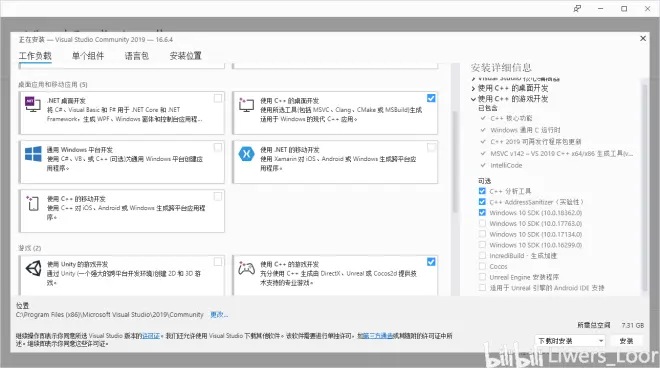Enable C++ mobile development workload
The height and width of the screenshot is (368, 660).
pyautogui.click(x=218, y=196)
